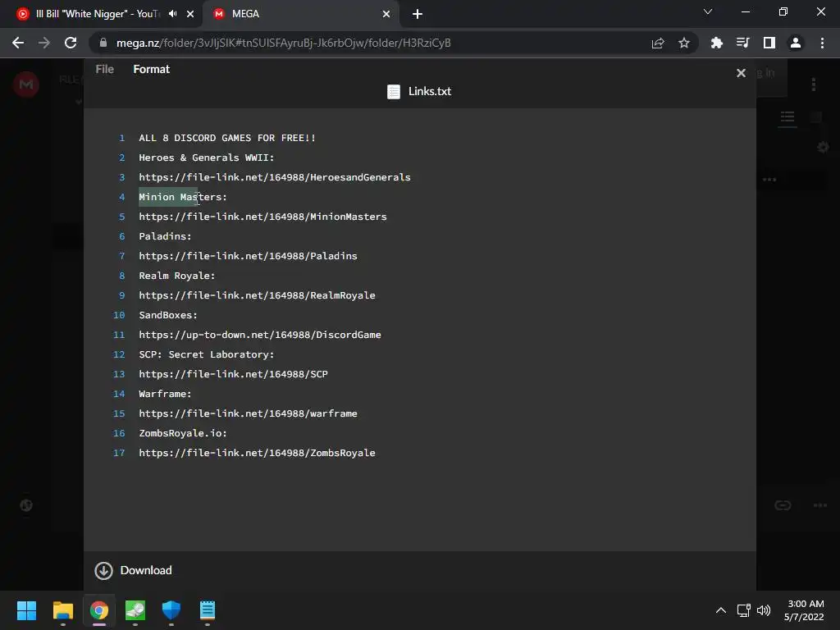Click the URL ending in /Paladins
Screen dimensions: 840x630
click(x=248, y=256)
